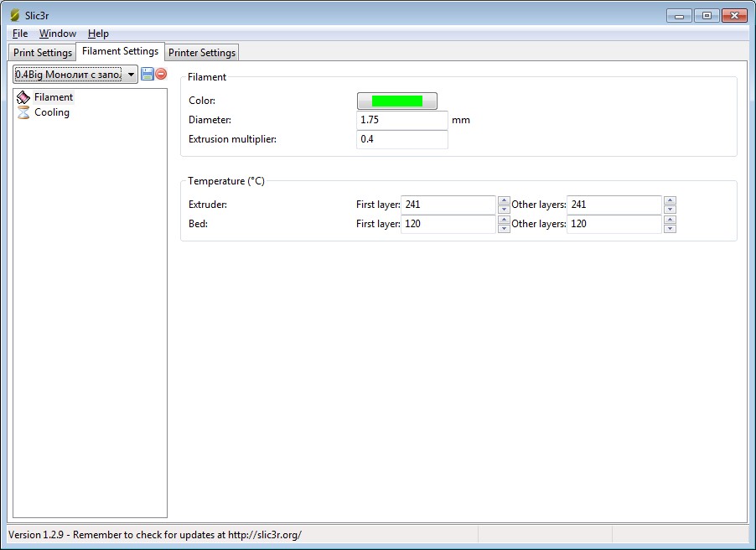
Task: Select the Cooling hourglass icon in the sidebar
Action: click(23, 112)
